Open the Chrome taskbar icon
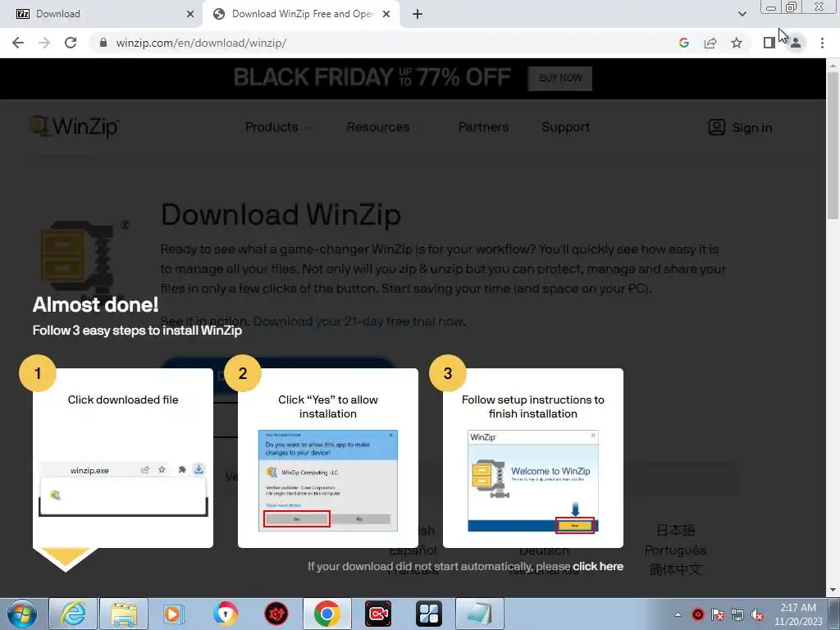The width and height of the screenshot is (840, 630). pyautogui.click(x=326, y=614)
